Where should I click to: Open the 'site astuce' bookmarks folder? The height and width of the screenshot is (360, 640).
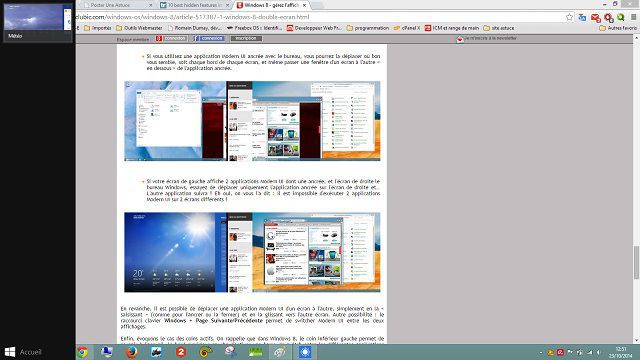tap(499, 28)
